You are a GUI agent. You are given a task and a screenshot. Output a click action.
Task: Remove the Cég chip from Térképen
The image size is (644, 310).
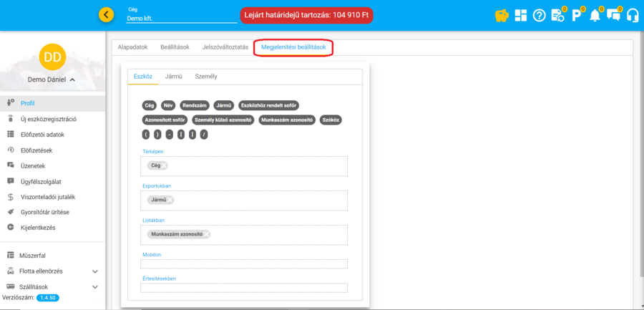(x=164, y=165)
